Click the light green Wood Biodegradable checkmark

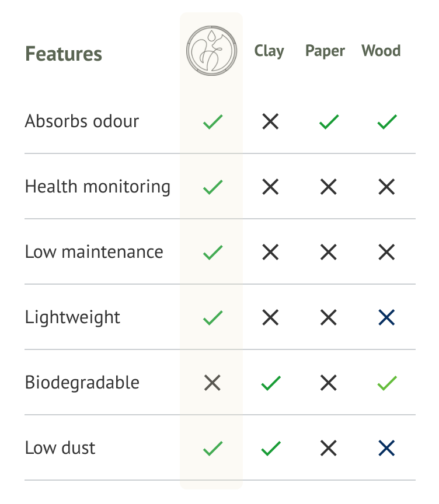[x=387, y=383]
